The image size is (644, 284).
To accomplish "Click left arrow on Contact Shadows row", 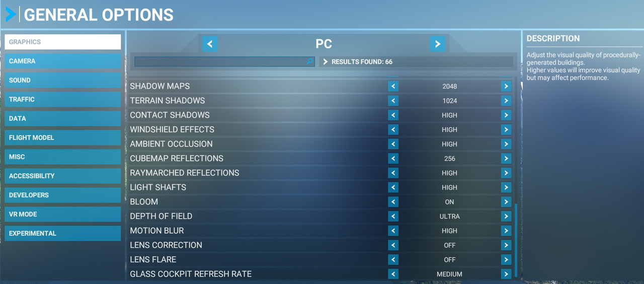I will pyautogui.click(x=393, y=115).
